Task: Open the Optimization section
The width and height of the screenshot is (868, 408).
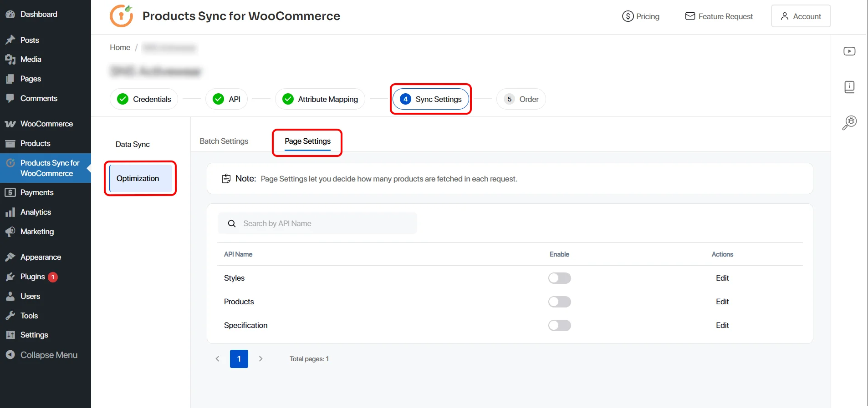Action: point(141,178)
